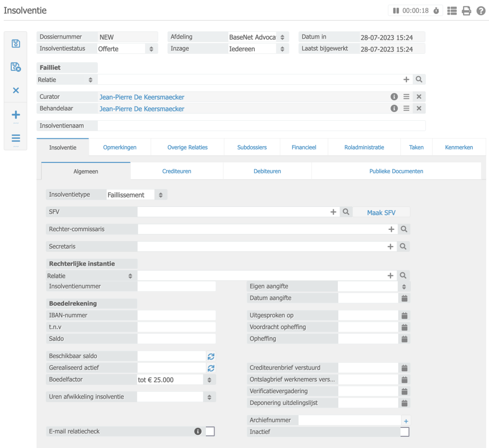
Task: Enable the Inactief checkbox
Action: pyautogui.click(x=404, y=432)
